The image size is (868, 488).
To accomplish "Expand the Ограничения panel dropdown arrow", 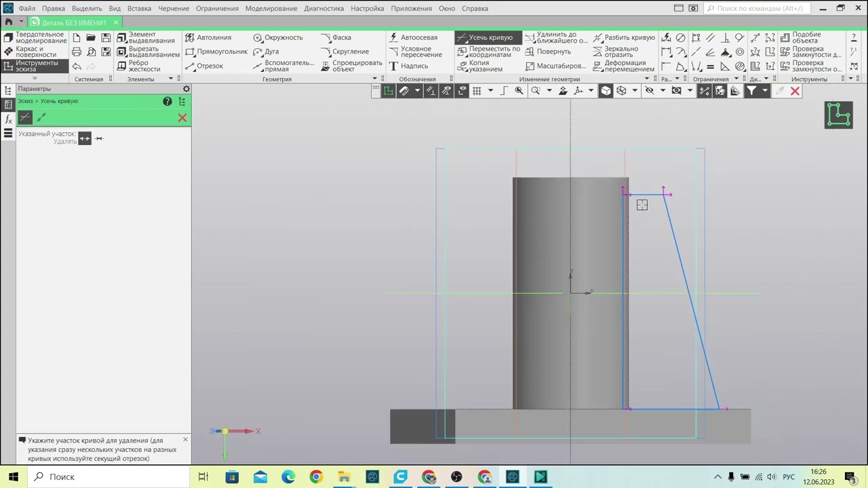I will [x=736, y=79].
